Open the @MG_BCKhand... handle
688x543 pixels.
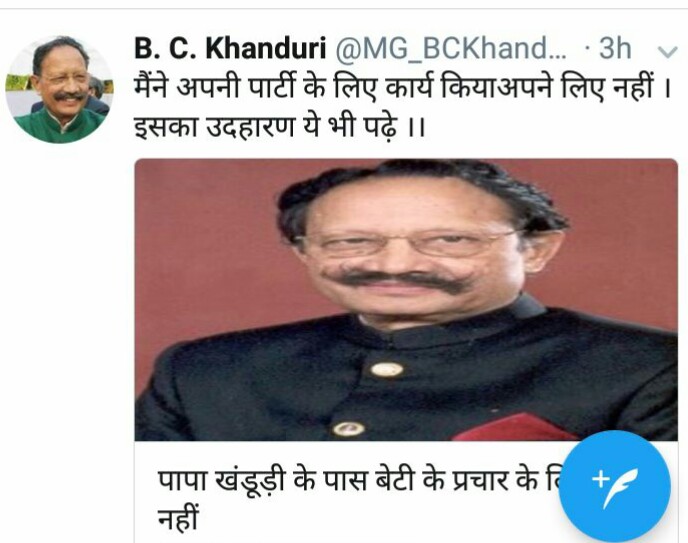click(x=451, y=48)
